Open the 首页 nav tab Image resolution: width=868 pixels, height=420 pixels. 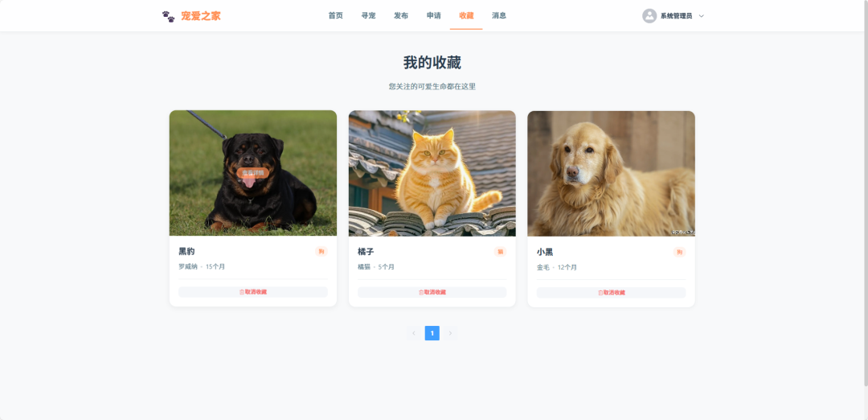point(335,15)
